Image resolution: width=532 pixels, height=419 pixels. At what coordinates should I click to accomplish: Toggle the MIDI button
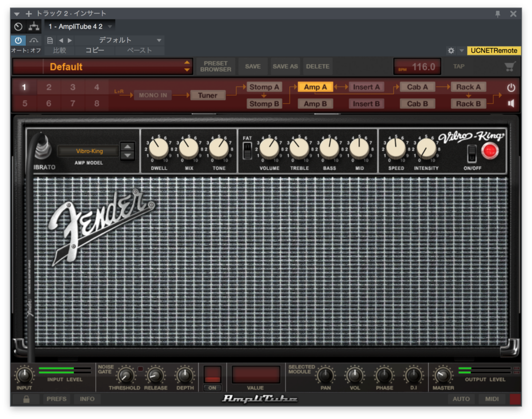[x=492, y=399]
